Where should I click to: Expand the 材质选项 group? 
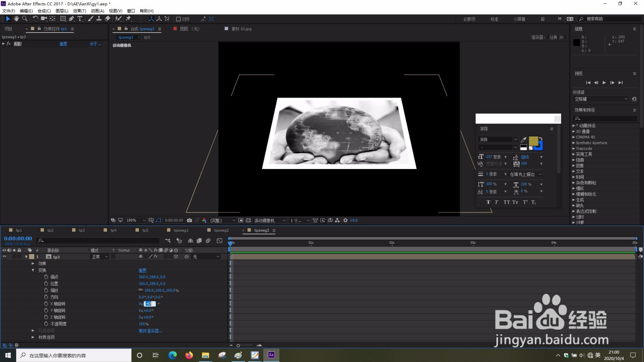[33, 337]
